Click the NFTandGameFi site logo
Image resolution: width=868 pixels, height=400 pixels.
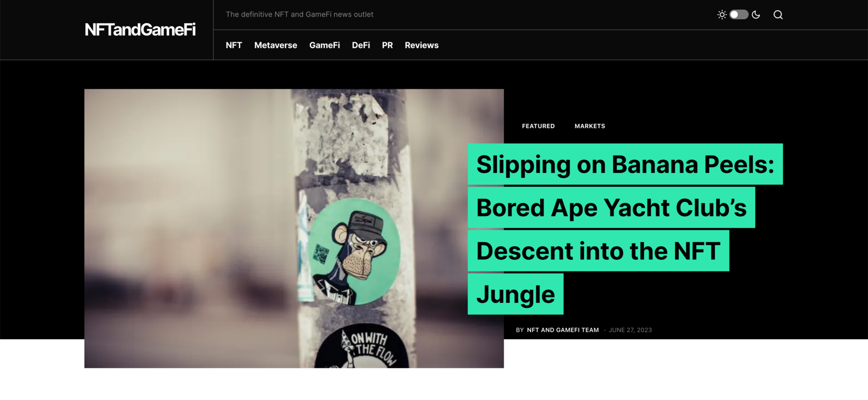[140, 29]
